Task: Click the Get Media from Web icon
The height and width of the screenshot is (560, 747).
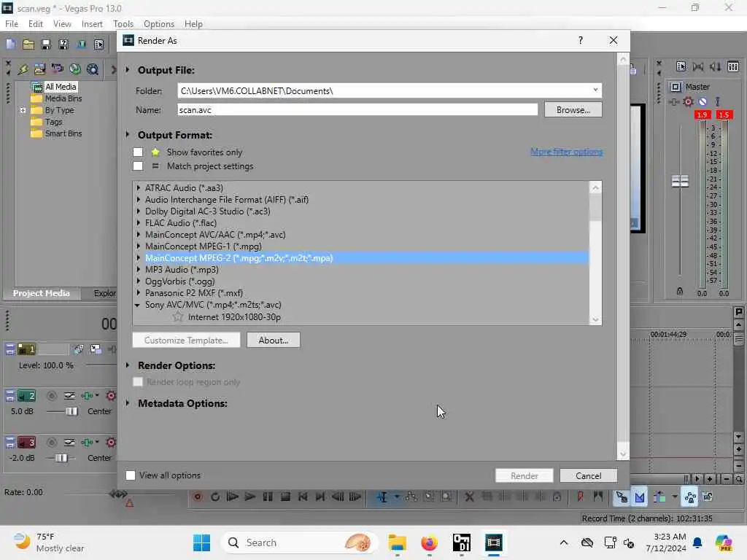Action: point(93,69)
